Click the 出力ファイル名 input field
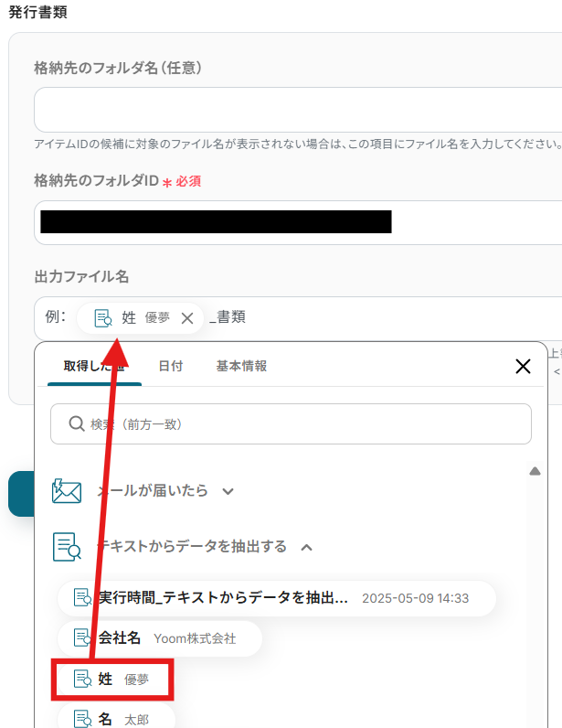The height and width of the screenshot is (728, 562). click(x=298, y=318)
